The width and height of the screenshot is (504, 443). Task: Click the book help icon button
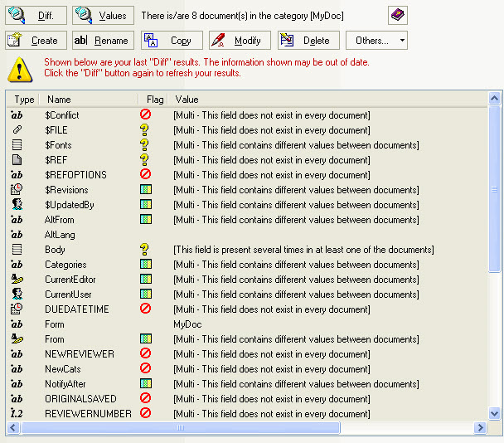point(398,15)
